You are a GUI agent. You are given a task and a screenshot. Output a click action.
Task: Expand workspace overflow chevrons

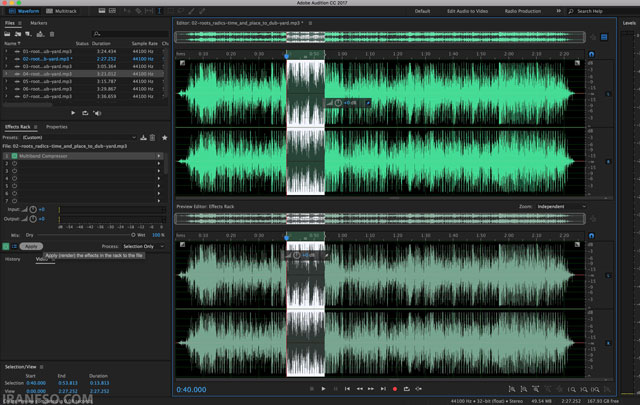coord(558,11)
